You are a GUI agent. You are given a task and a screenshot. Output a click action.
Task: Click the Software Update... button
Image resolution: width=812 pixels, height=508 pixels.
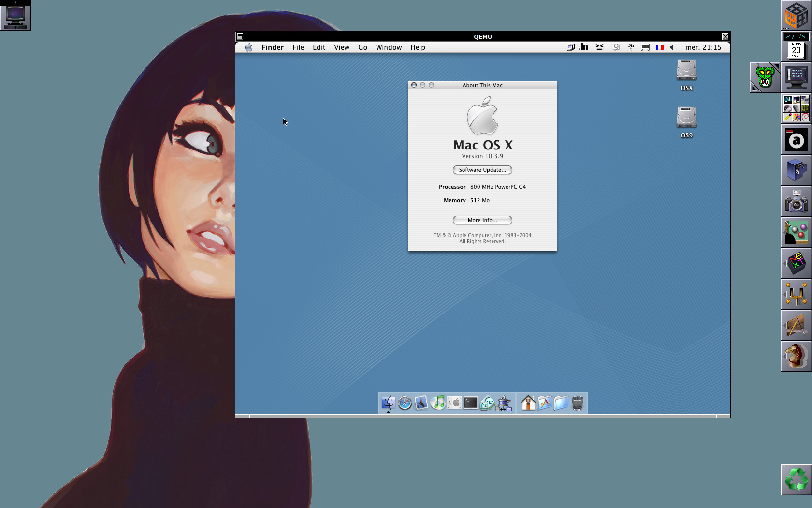click(x=482, y=170)
